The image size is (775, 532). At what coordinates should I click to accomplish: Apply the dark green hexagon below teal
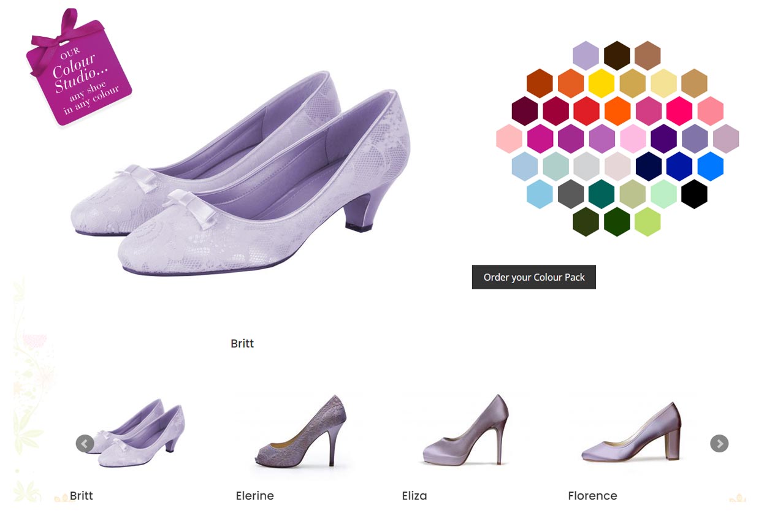pyautogui.click(x=617, y=221)
